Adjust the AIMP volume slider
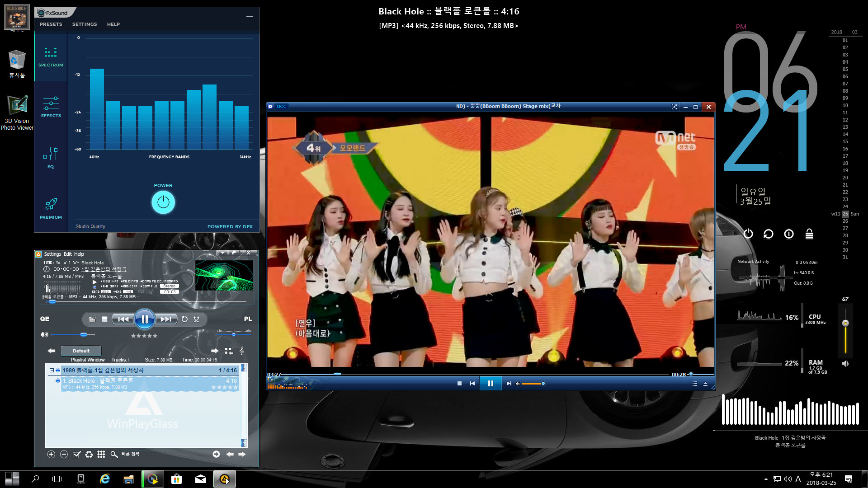 click(x=73, y=335)
